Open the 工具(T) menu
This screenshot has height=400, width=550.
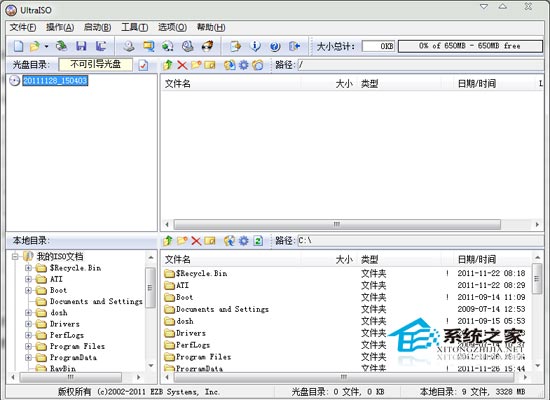[135, 27]
